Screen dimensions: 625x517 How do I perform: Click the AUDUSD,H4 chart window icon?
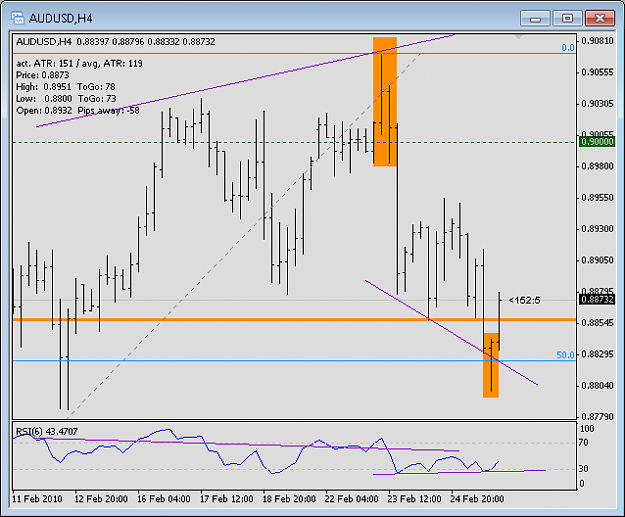18,18
